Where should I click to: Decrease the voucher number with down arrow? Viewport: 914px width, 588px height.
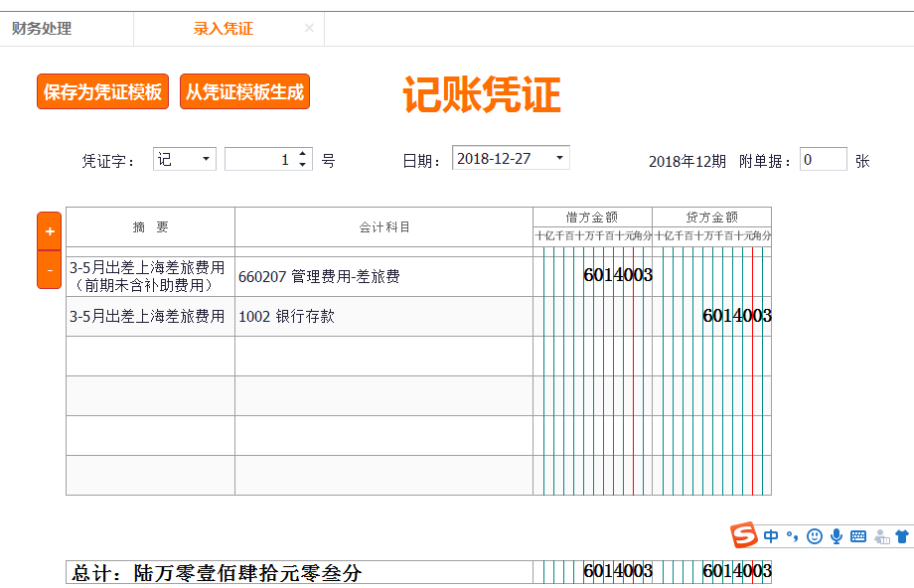click(x=303, y=165)
